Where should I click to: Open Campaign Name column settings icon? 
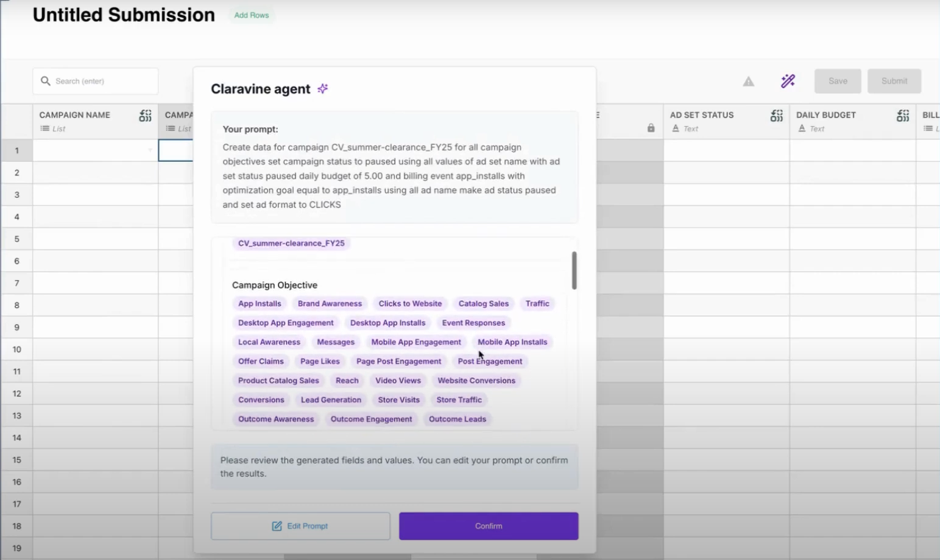tap(145, 116)
